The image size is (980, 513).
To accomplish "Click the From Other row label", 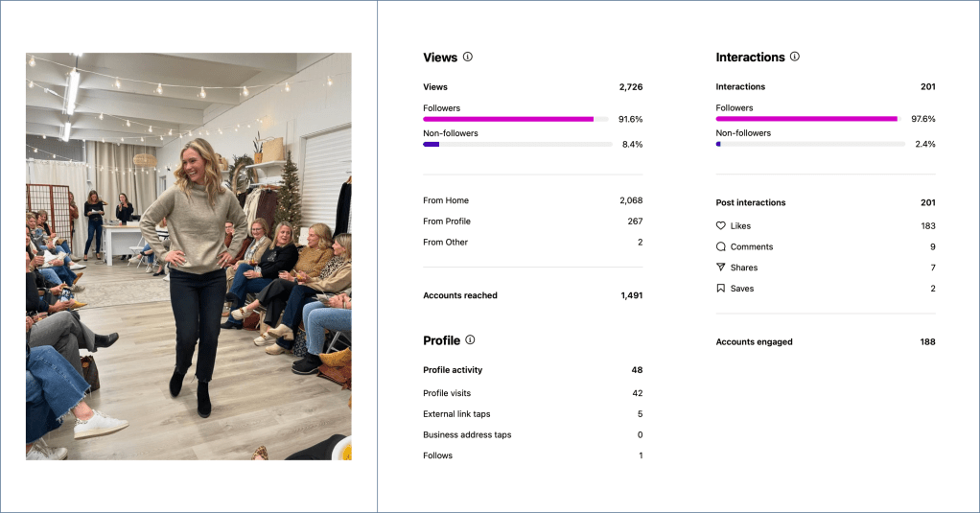I will click(x=445, y=243).
